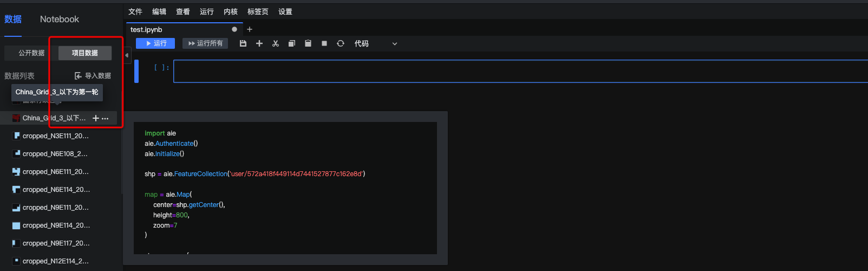The image size is (868, 271).
Task: Select the 公开数据 tab
Action: (x=31, y=53)
